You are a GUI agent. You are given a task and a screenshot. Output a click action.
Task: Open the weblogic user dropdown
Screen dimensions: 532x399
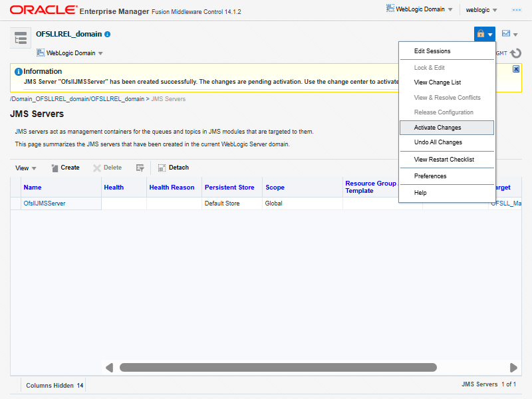(x=481, y=10)
